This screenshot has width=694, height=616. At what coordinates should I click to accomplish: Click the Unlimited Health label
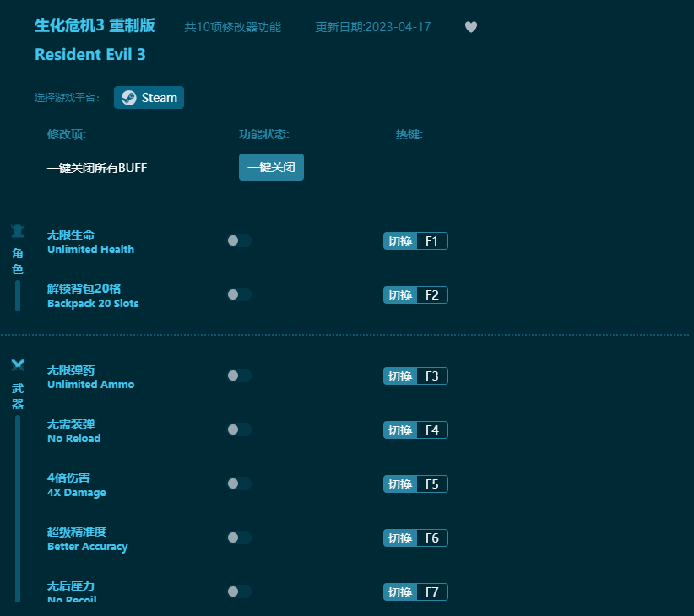coord(90,250)
